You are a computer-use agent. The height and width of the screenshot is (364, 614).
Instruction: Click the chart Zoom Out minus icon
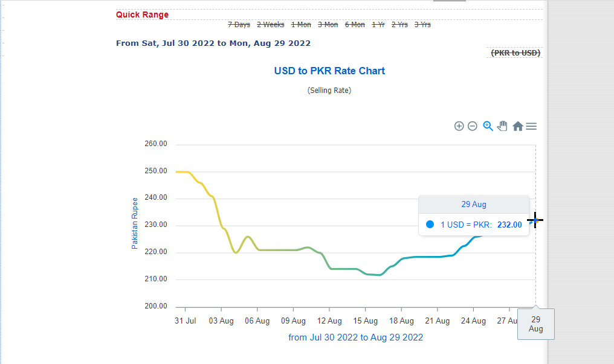pos(473,126)
